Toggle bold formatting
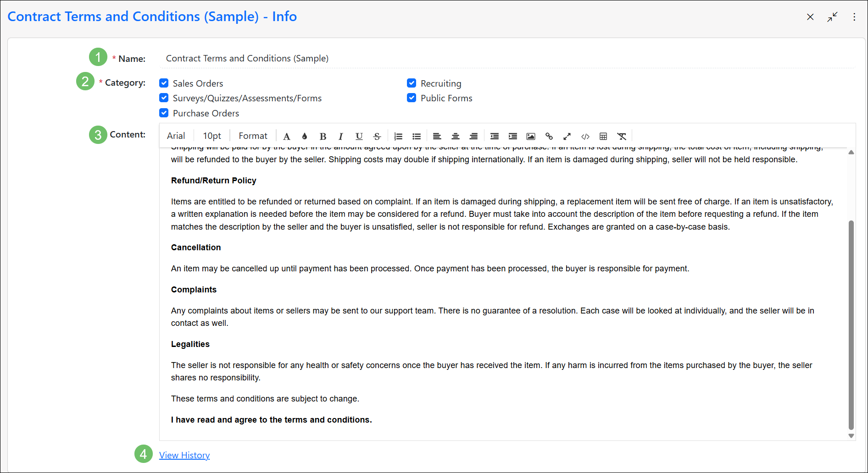The height and width of the screenshot is (473, 868). click(323, 136)
